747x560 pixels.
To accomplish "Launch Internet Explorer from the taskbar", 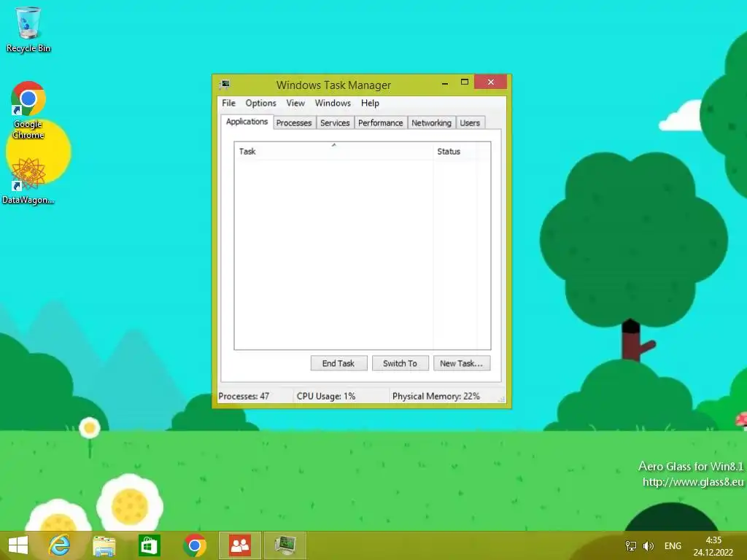I will (60, 545).
